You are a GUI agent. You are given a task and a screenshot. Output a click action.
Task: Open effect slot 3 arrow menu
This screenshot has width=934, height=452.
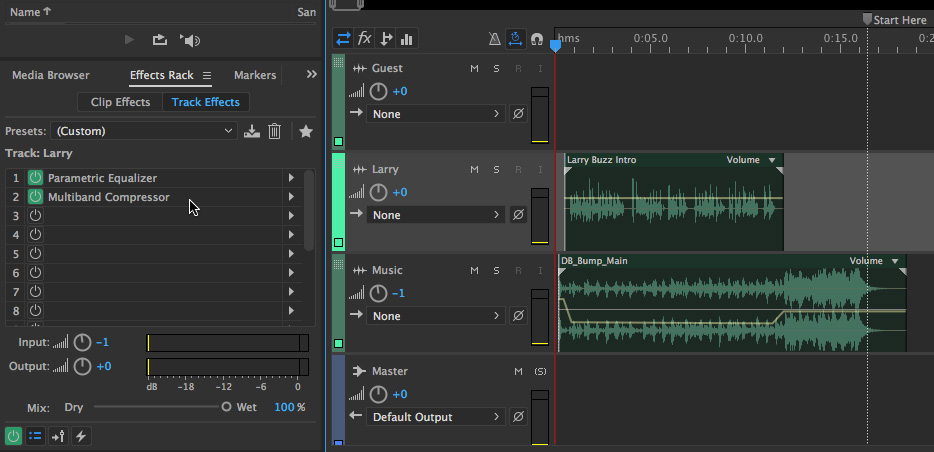(291, 216)
